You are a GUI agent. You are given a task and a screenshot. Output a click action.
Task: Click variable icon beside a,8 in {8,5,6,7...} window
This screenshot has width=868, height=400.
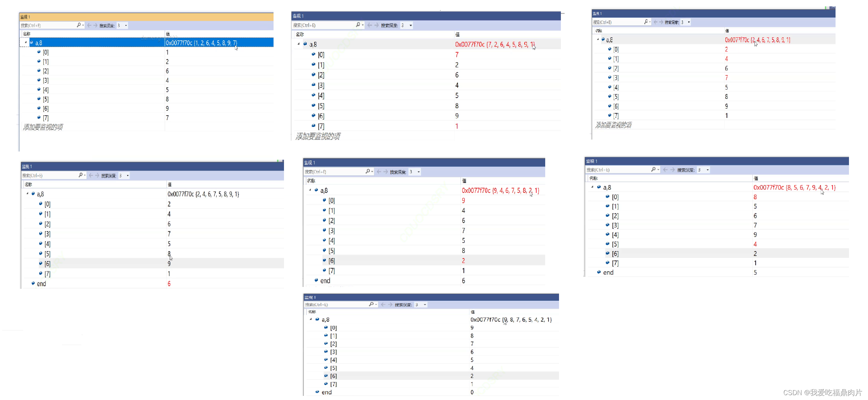point(599,187)
